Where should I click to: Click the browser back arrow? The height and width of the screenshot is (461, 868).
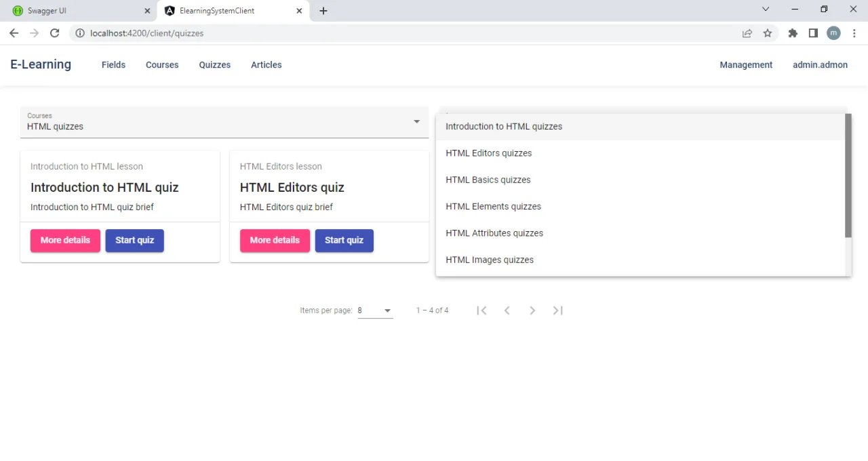pos(14,33)
